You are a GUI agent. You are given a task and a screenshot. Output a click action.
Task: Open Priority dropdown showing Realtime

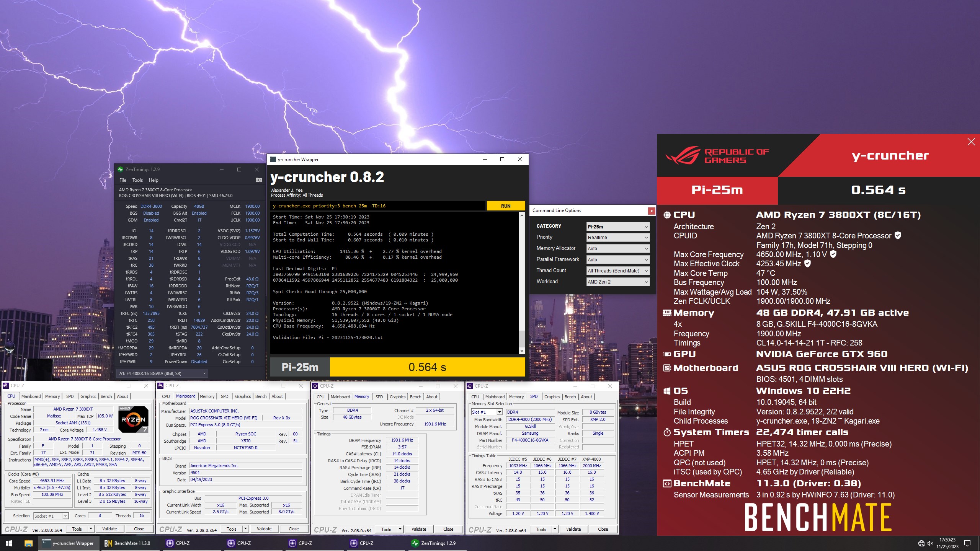(x=618, y=238)
